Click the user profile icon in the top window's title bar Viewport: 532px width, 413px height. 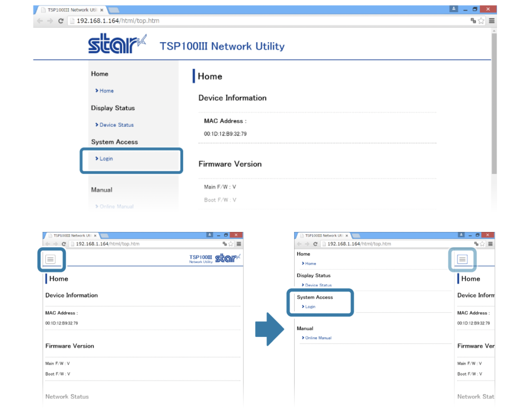point(454,9)
